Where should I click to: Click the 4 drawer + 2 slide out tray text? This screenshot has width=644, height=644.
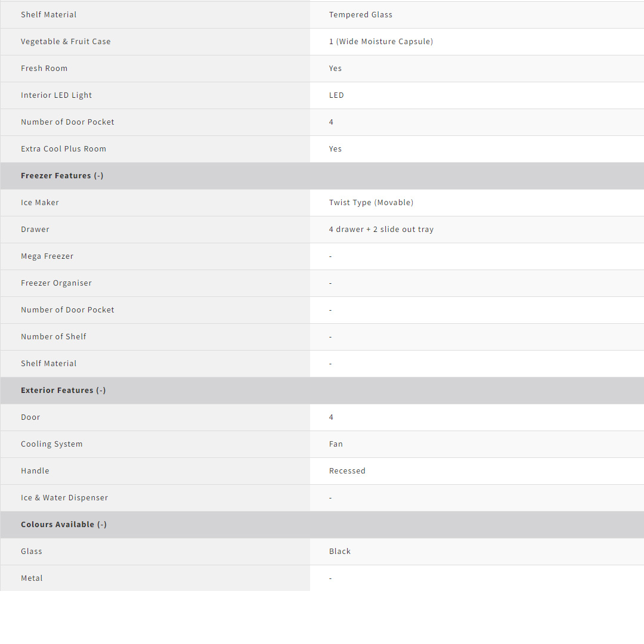pos(381,230)
